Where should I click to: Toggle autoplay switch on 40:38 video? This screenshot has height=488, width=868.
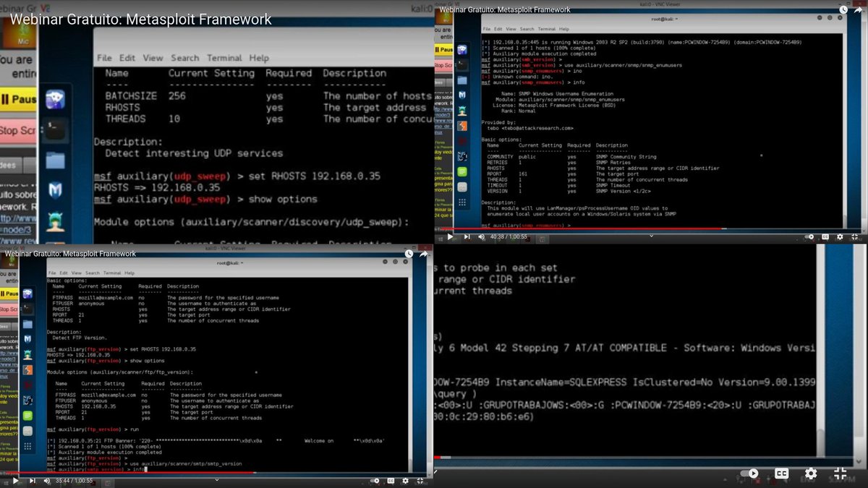coord(809,236)
